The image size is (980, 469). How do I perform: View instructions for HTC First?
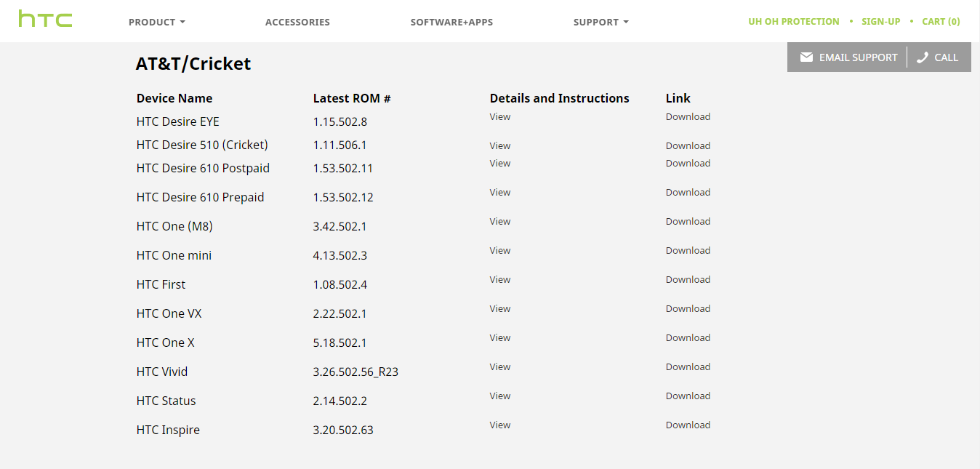click(x=500, y=279)
